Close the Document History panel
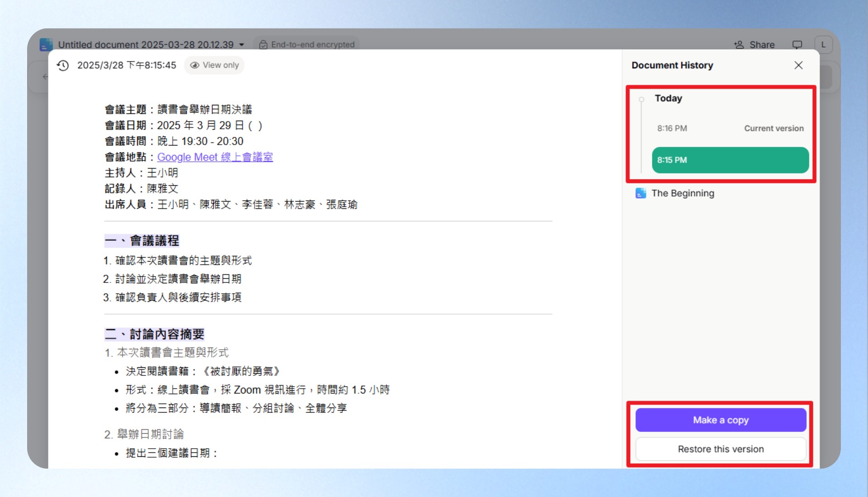This screenshot has height=497, width=868. point(798,65)
